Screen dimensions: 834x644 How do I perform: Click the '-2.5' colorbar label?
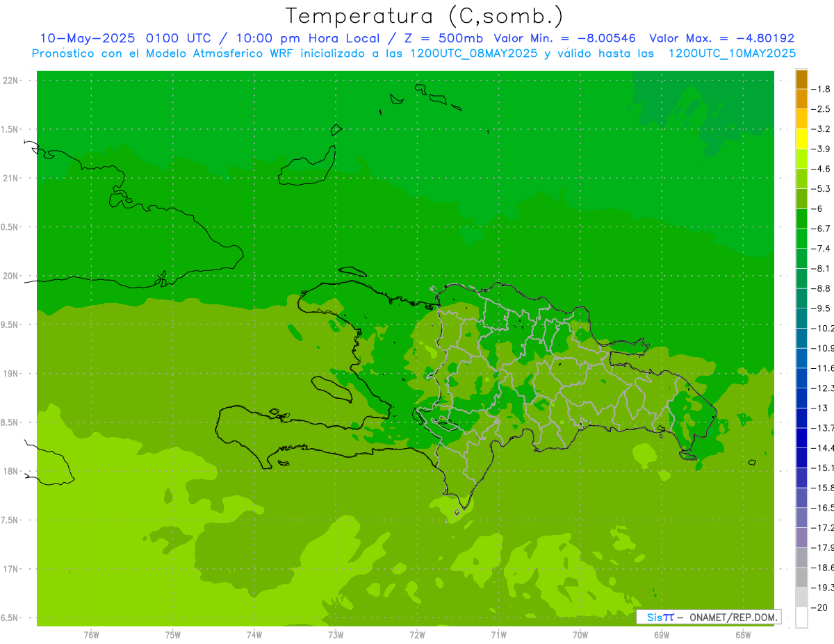pos(821,109)
